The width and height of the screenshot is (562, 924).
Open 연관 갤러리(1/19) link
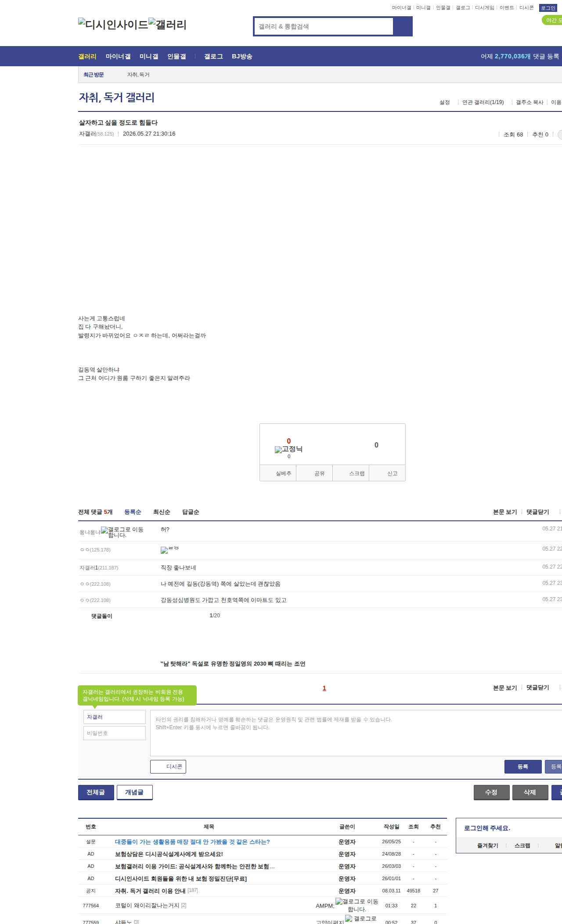(483, 102)
